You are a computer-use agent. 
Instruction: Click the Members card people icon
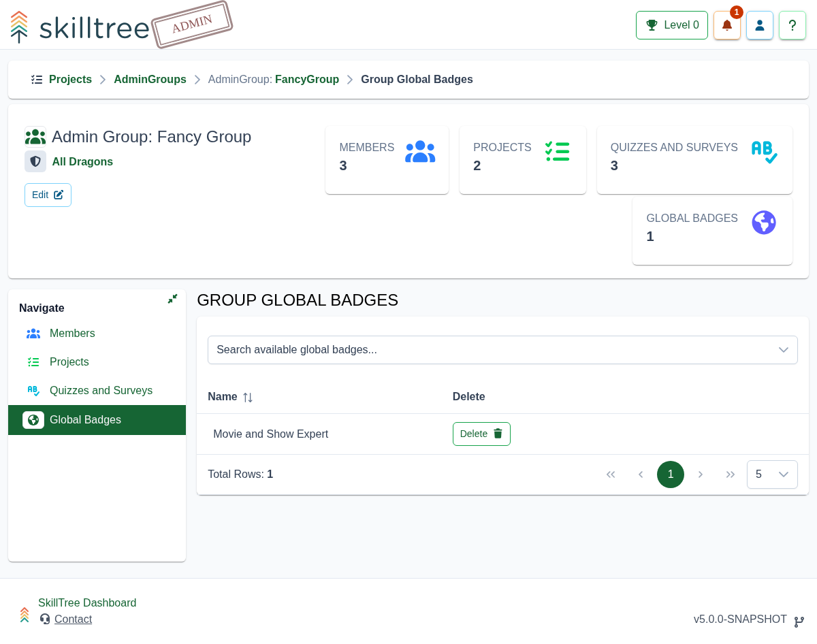(420, 152)
